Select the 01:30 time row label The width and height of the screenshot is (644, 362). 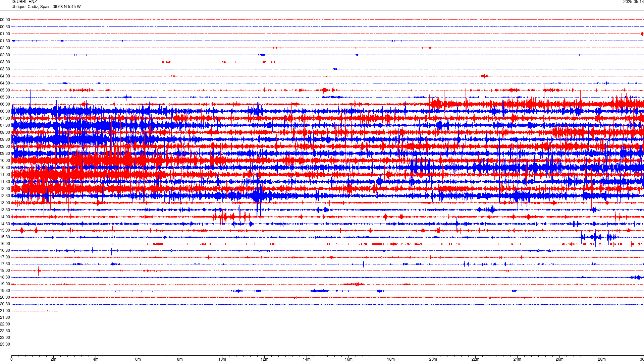coord(5,41)
